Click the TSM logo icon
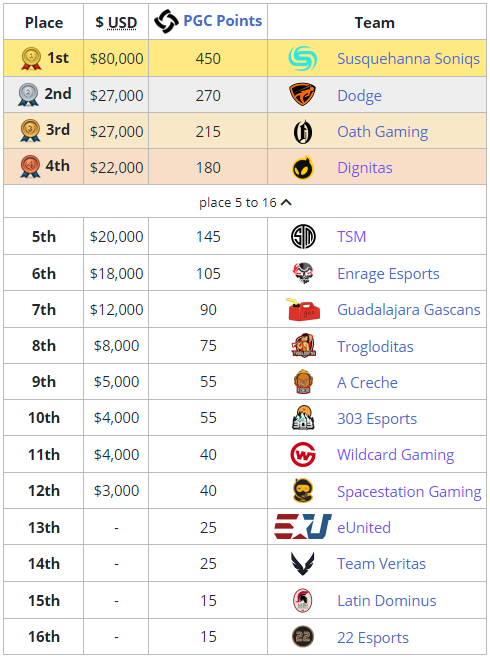The width and height of the screenshot is (490, 659). pyautogui.click(x=303, y=237)
